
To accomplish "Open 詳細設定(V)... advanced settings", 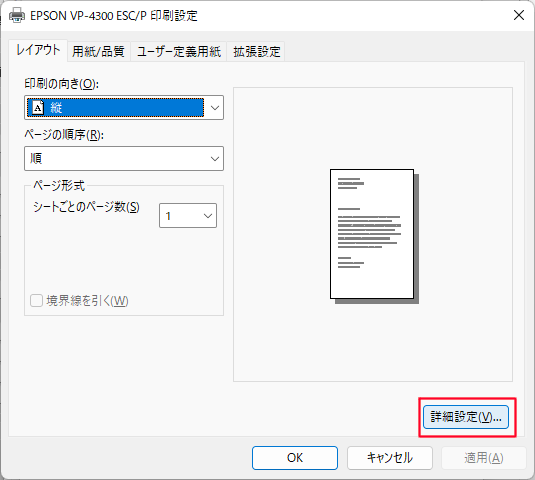I will tap(466, 417).
